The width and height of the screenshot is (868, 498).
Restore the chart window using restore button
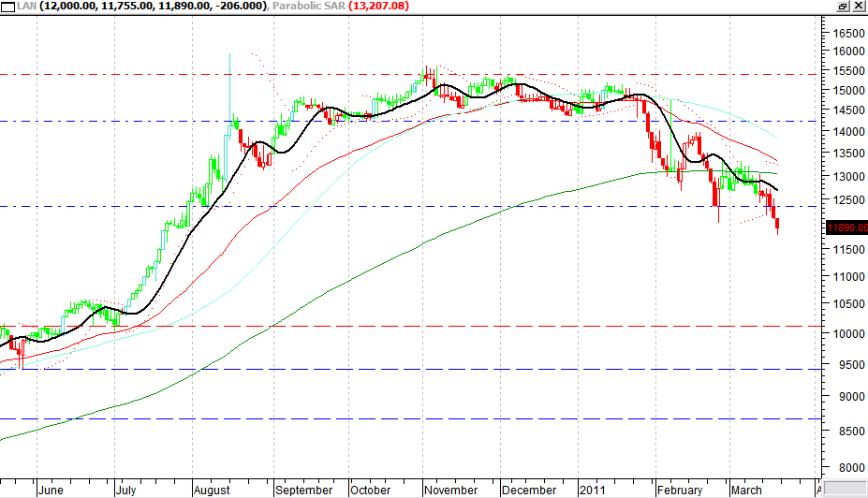[x=842, y=7]
